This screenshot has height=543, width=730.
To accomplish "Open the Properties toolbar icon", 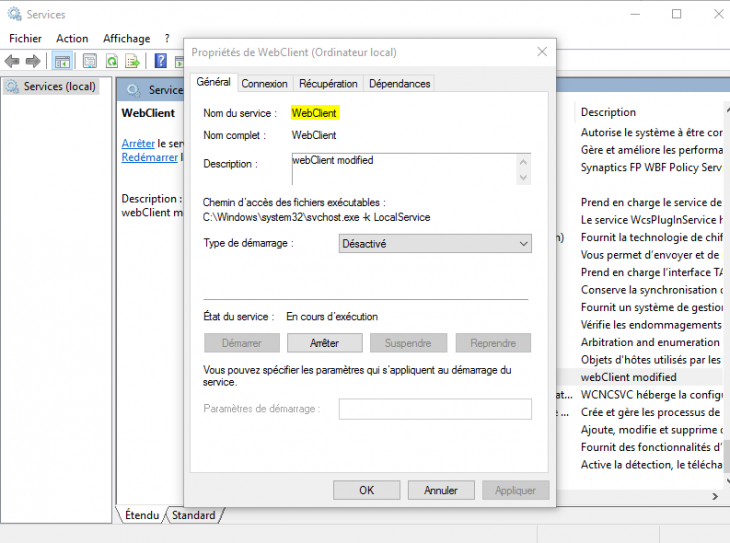I will pos(90,61).
